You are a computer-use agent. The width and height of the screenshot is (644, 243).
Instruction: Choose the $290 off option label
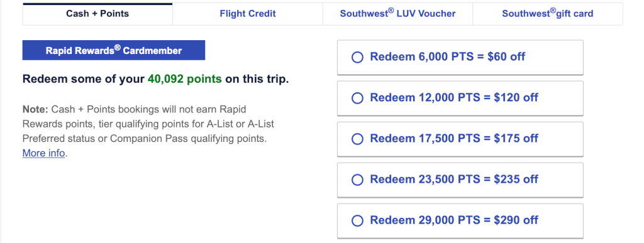click(x=454, y=220)
